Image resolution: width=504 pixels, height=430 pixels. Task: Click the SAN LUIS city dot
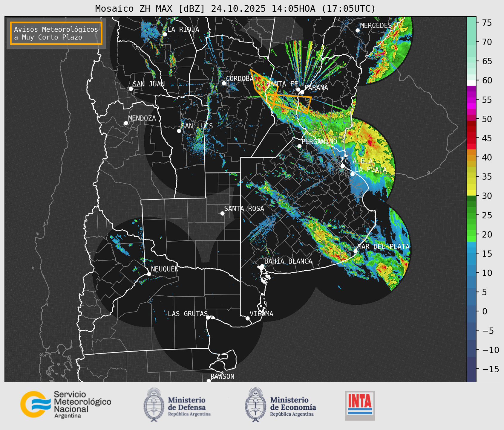pos(179,131)
